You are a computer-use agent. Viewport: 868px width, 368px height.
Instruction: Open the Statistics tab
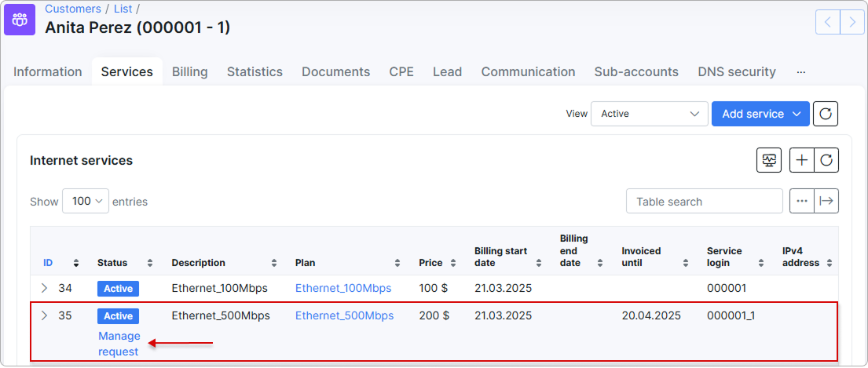tap(255, 72)
